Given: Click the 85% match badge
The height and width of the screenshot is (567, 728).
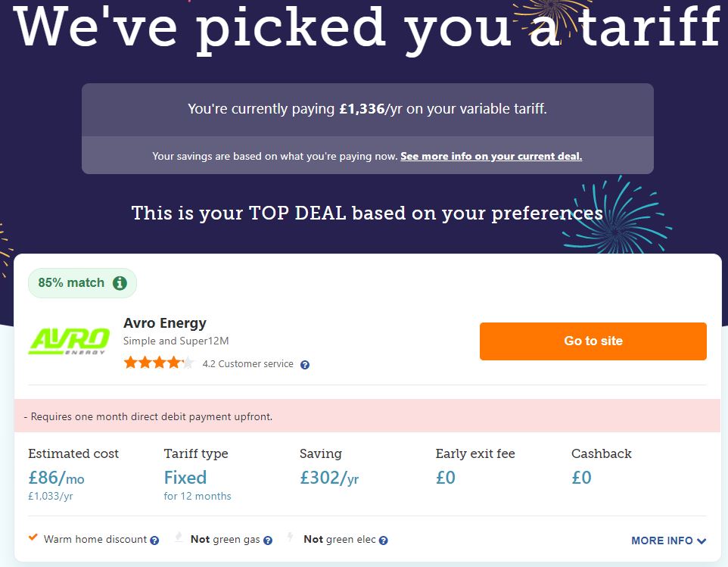Looking at the screenshot, I should [71, 283].
